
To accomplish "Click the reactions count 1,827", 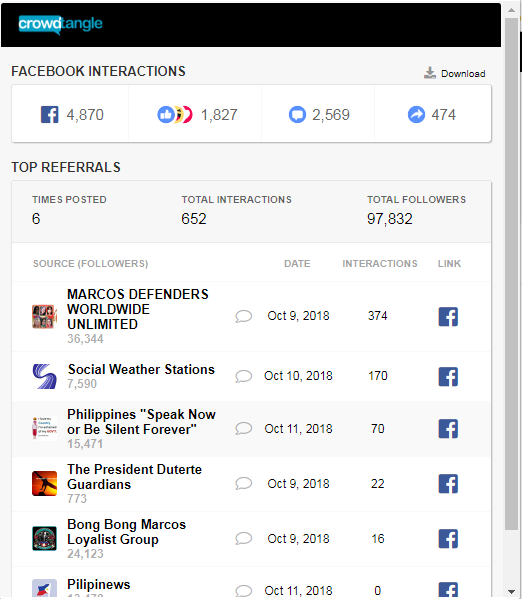I will click(198, 115).
